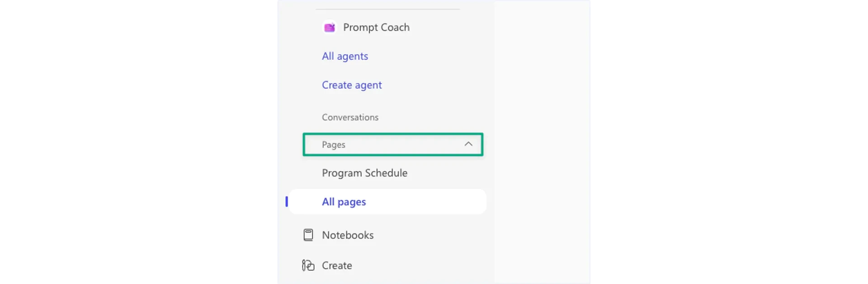
Task: Click the purple Prompt Coach avatar
Action: [x=330, y=27]
